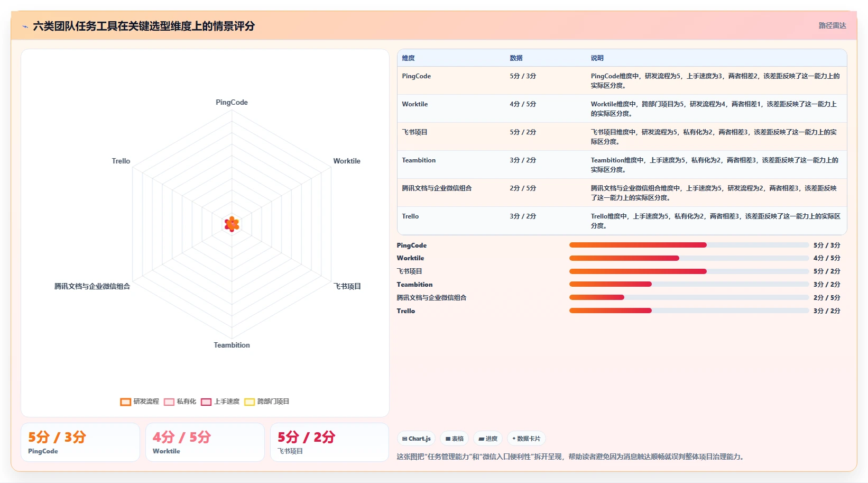Click the Trello description text in the table
This screenshot has width=868, height=483.
click(x=715, y=221)
